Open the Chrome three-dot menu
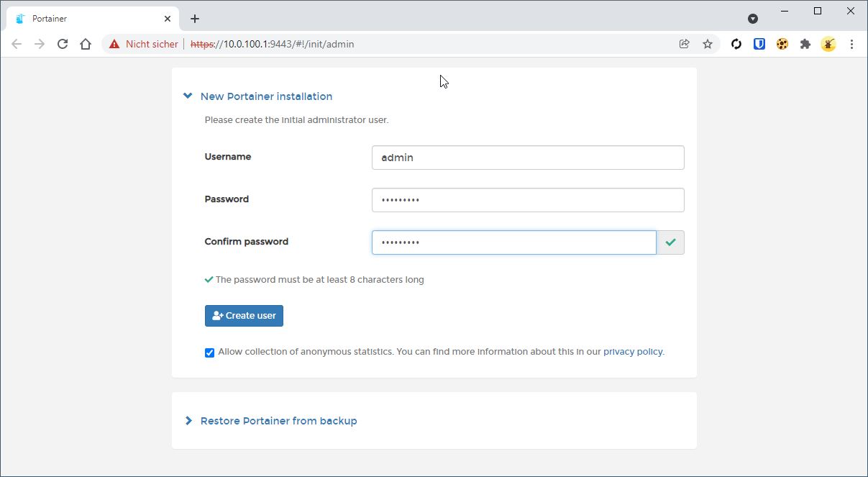Viewport: 868px width, 477px height. pos(851,44)
